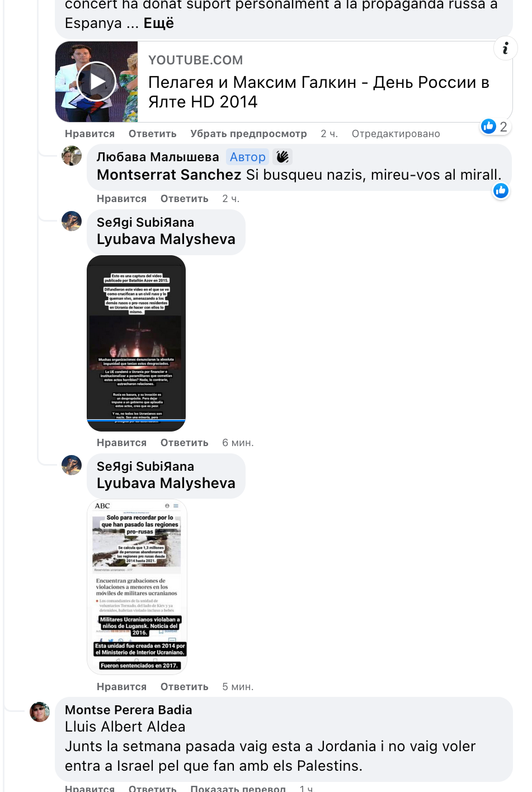Click the waving hand badge icon
This screenshot has width=532, height=792.
pos(283,157)
